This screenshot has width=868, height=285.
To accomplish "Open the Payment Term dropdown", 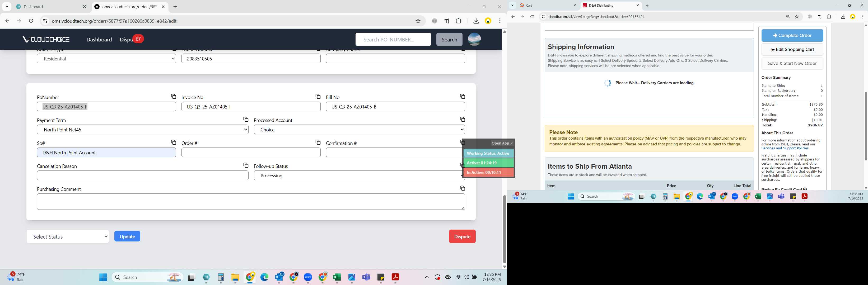I will pos(143,130).
